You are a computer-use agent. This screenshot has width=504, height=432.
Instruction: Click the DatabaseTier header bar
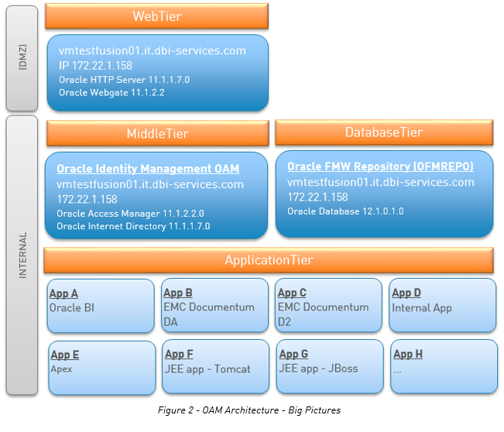coord(384,132)
